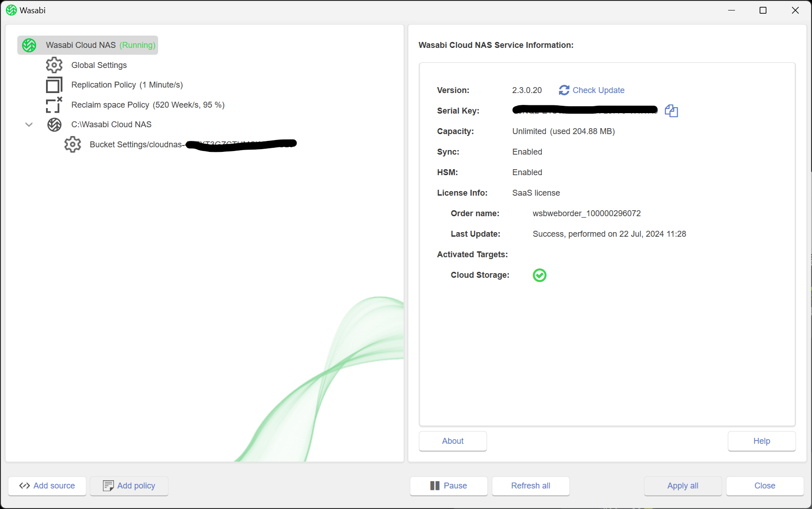Click the Wasabi Cloud NAS Service Information heading
The width and height of the screenshot is (812, 509).
pos(496,45)
